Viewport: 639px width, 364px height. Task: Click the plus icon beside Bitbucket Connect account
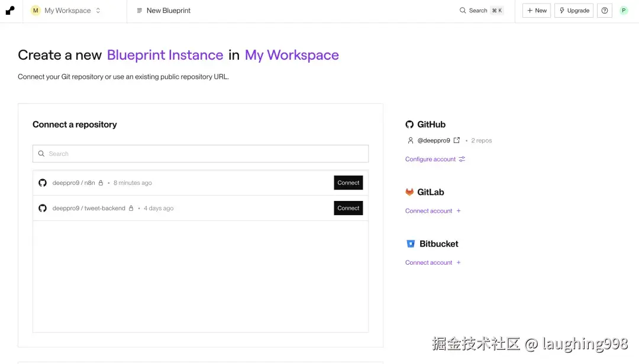pos(459,262)
